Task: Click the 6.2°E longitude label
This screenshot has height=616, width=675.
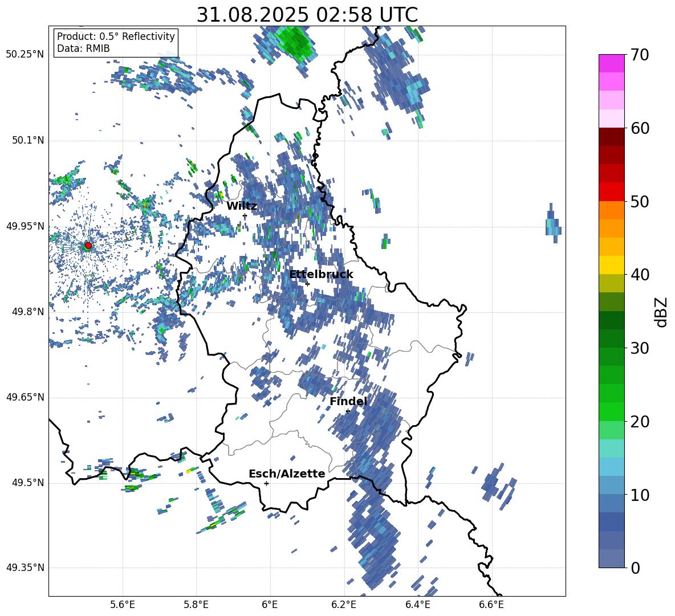Action: (344, 605)
